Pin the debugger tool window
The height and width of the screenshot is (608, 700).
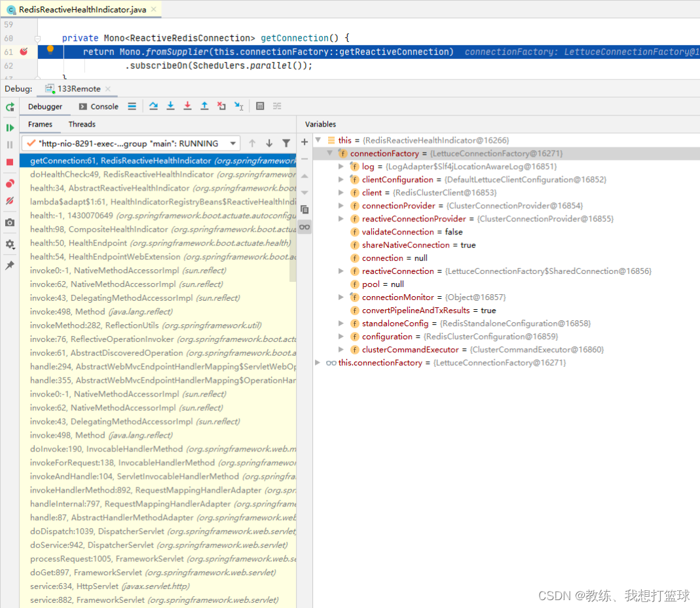(x=10, y=265)
